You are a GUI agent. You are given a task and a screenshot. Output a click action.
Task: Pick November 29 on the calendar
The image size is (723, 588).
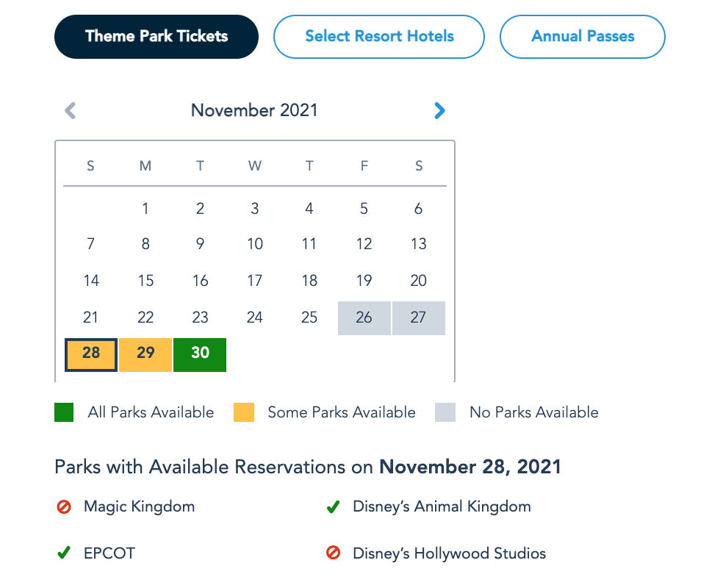145,354
